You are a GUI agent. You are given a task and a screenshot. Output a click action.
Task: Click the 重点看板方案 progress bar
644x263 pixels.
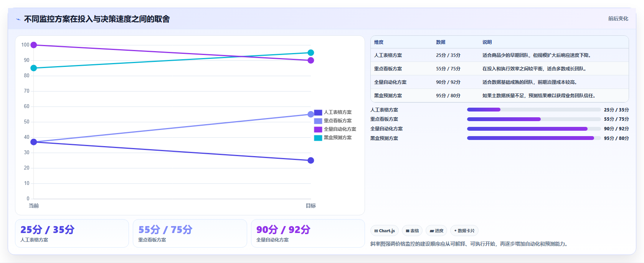point(534,119)
